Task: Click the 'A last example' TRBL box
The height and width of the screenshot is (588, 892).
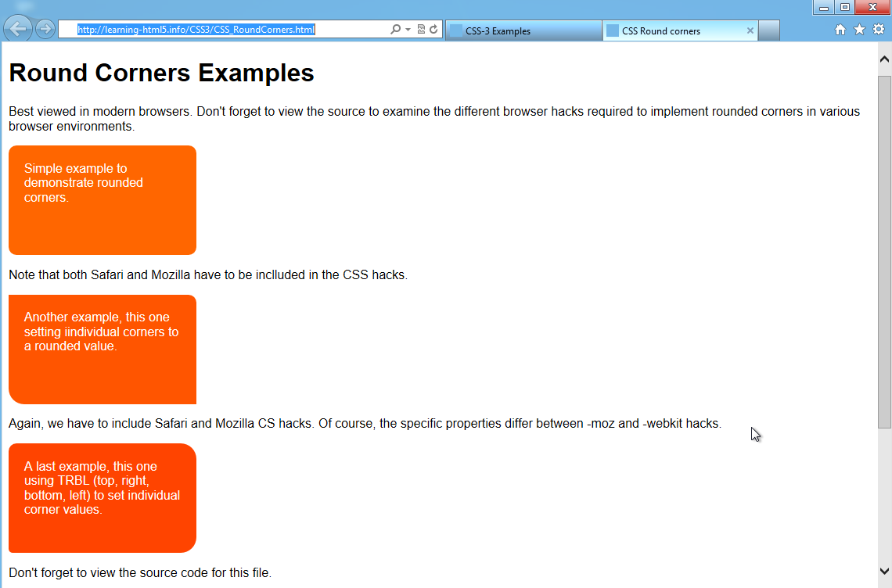Action: click(103, 498)
